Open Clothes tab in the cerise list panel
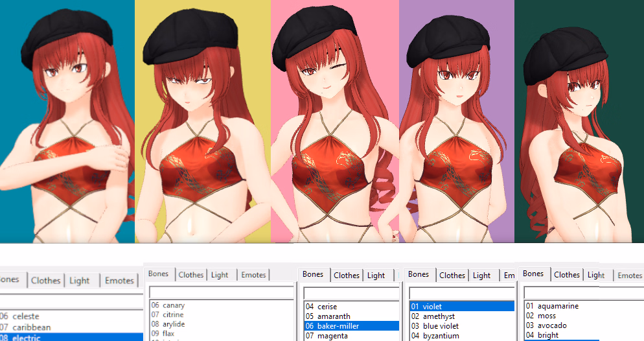This screenshot has width=644, height=341. point(346,276)
